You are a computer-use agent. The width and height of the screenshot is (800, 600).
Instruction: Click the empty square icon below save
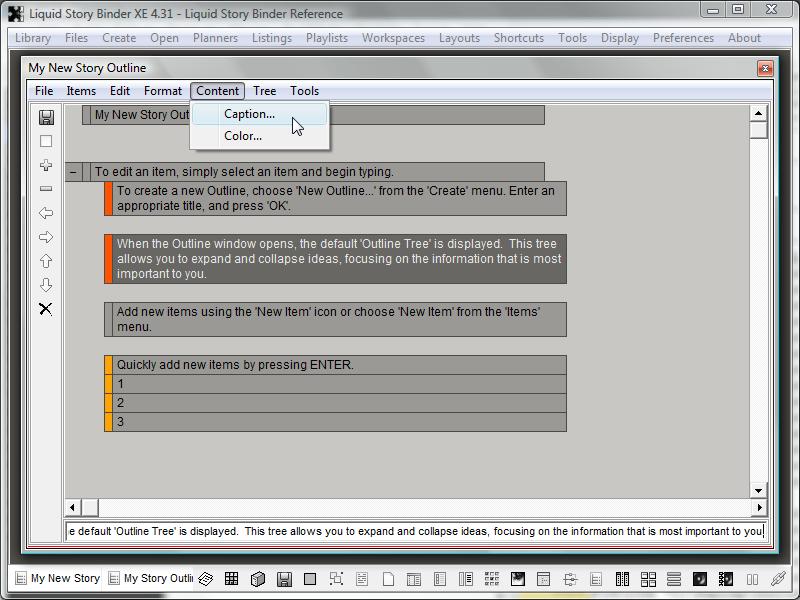pyautogui.click(x=46, y=141)
